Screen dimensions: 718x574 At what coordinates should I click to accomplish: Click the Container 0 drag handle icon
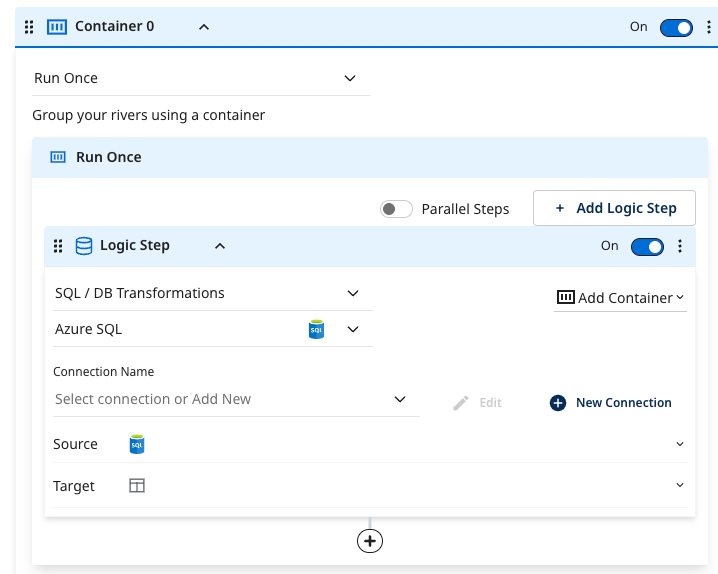tap(29, 27)
